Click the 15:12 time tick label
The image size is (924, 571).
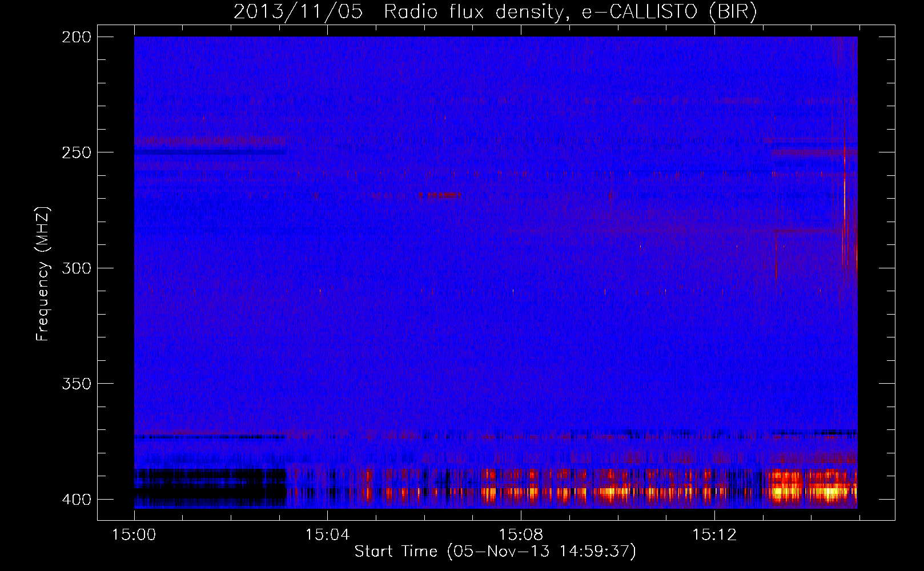714,535
